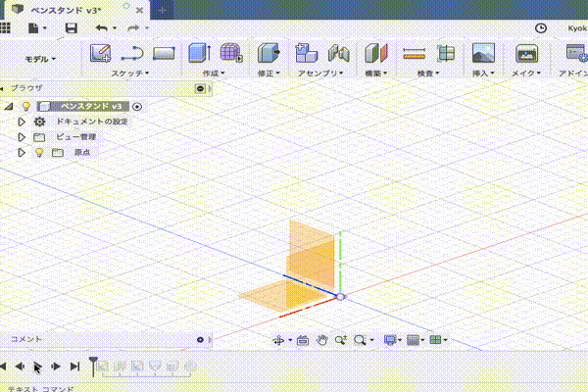This screenshot has width=588, height=392.
Task: Expand the ドキュメントの設定 node
Action: click(22, 122)
